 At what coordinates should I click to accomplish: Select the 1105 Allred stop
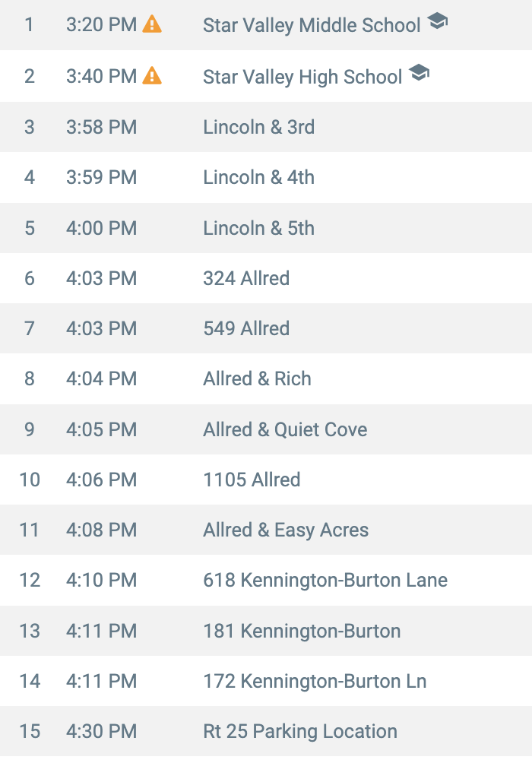[252, 480]
